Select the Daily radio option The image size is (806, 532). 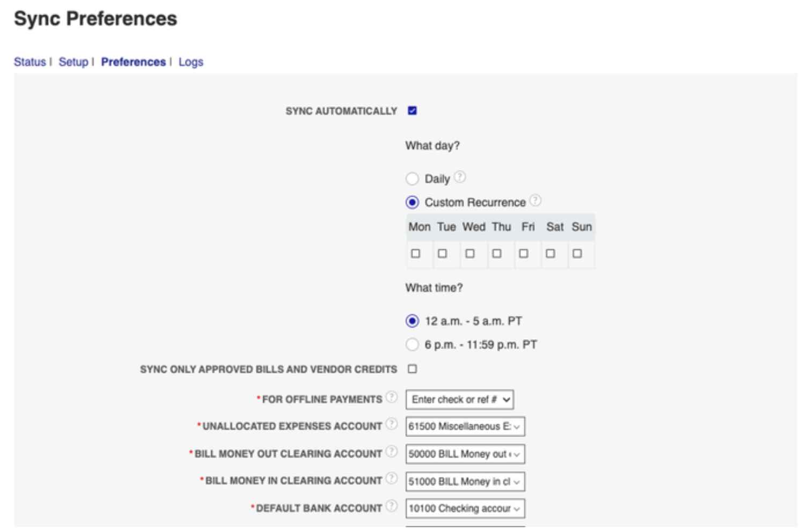click(x=412, y=179)
